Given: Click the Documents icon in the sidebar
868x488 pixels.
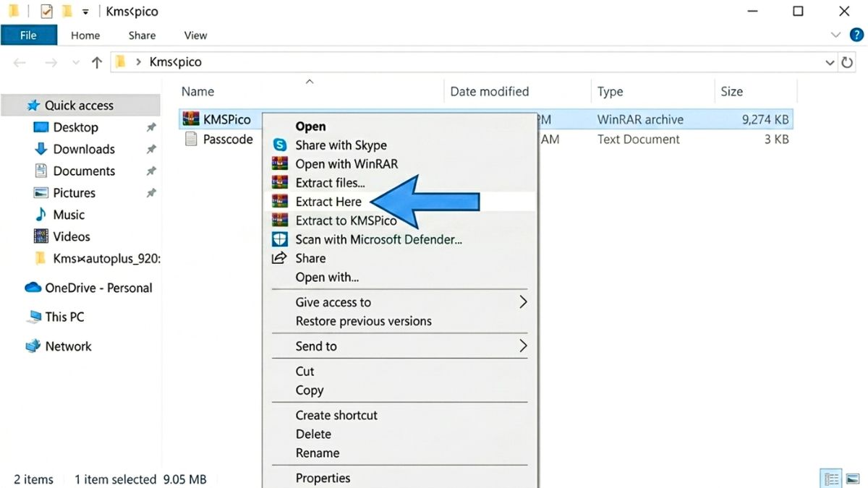Looking at the screenshot, I should tap(41, 171).
